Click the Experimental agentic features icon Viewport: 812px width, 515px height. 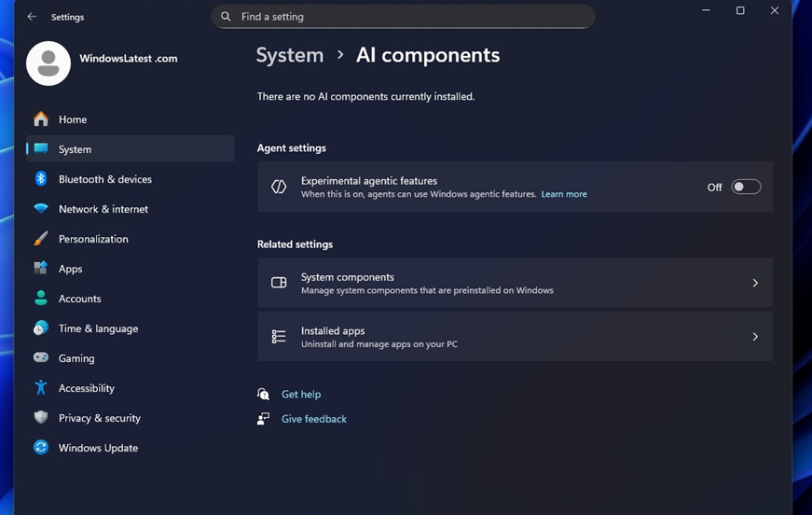pyautogui.click(x=279, y=187)
